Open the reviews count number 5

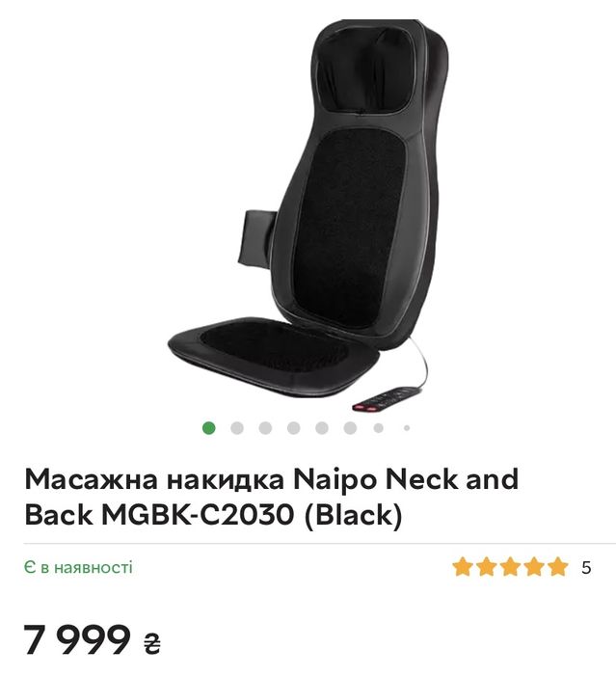click(586, 568)
